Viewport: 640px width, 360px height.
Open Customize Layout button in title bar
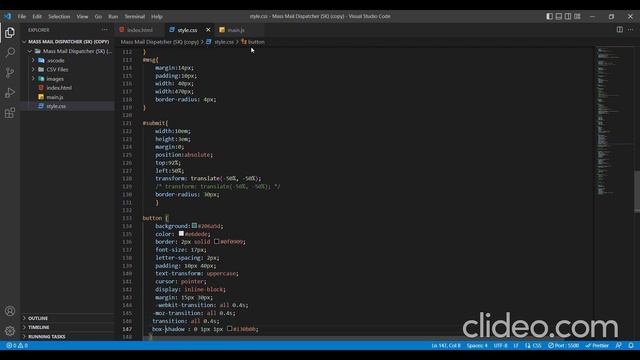click(577, 16)
